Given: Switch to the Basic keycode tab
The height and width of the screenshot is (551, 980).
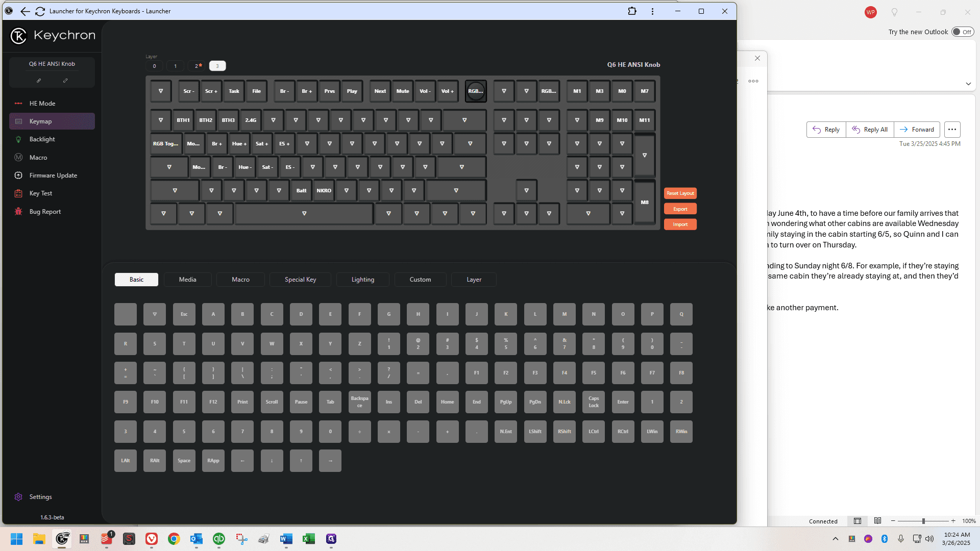Looking at the screenshot, I should [136, 280].
